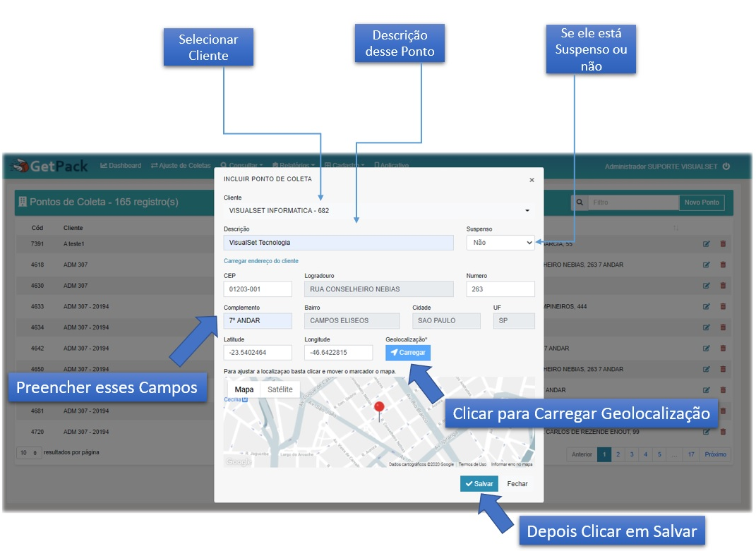
Task: Click the Latitude field
Action: pyautogui.click(x=258, y=352)
